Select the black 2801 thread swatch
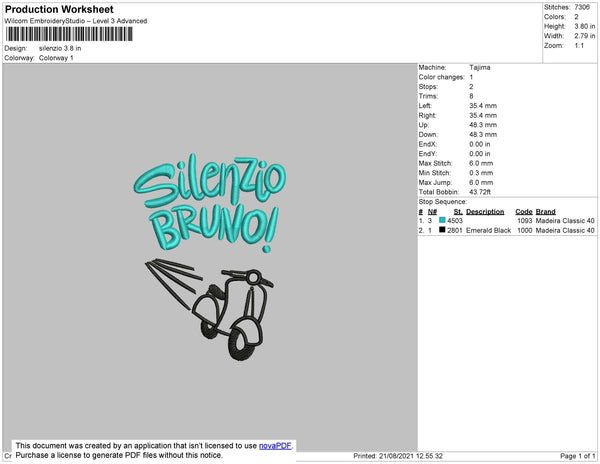The image size is (600, 464). [x=442, y=230]
